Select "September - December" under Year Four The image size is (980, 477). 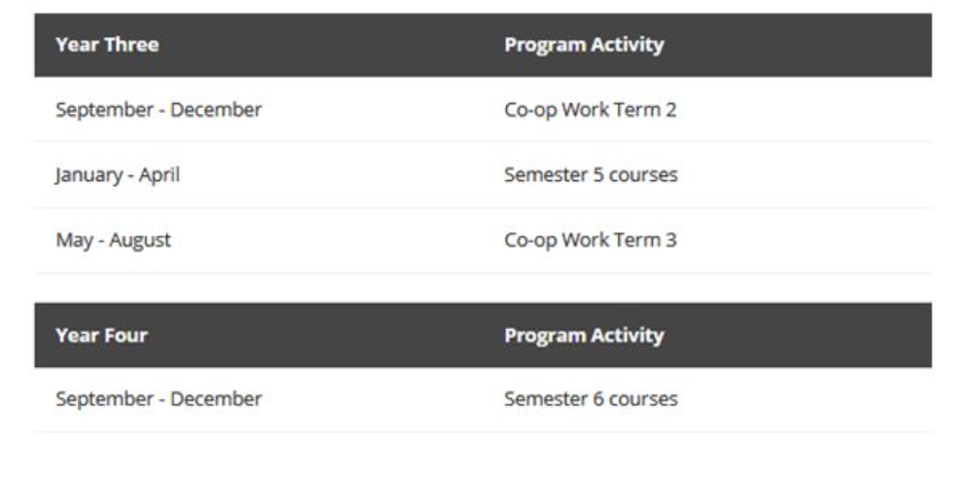pos(159,399)
